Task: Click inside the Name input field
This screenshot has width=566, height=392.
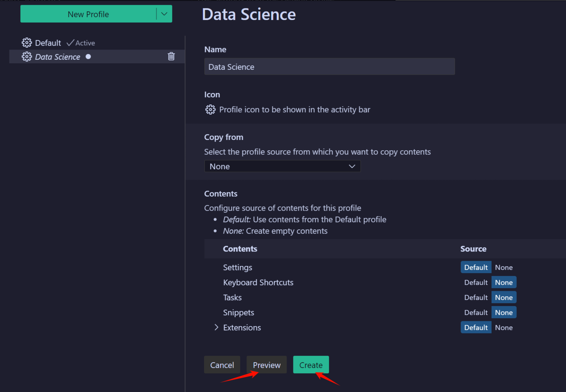Action: pos(329,67)
